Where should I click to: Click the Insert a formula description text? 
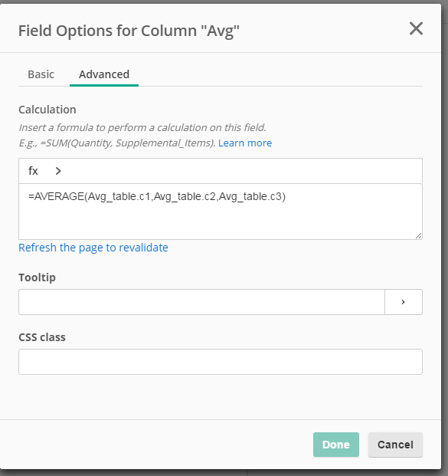(142, 127)
